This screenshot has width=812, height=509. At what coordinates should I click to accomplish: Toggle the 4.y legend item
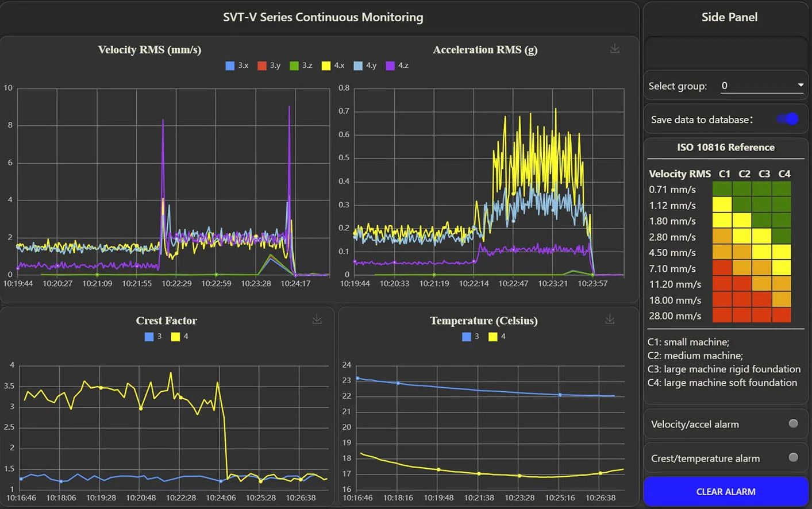coord(358,65)
